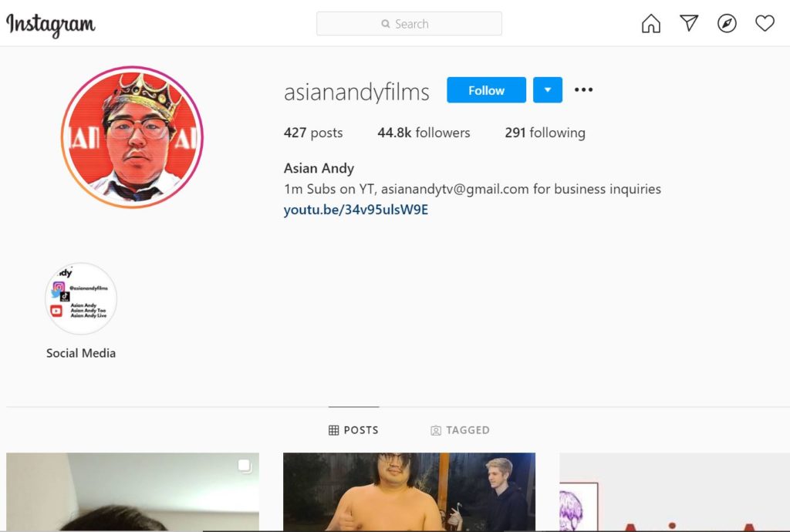
Task: Expand suggested accounts dropdown arrow
Action: [x=548, y=90]
